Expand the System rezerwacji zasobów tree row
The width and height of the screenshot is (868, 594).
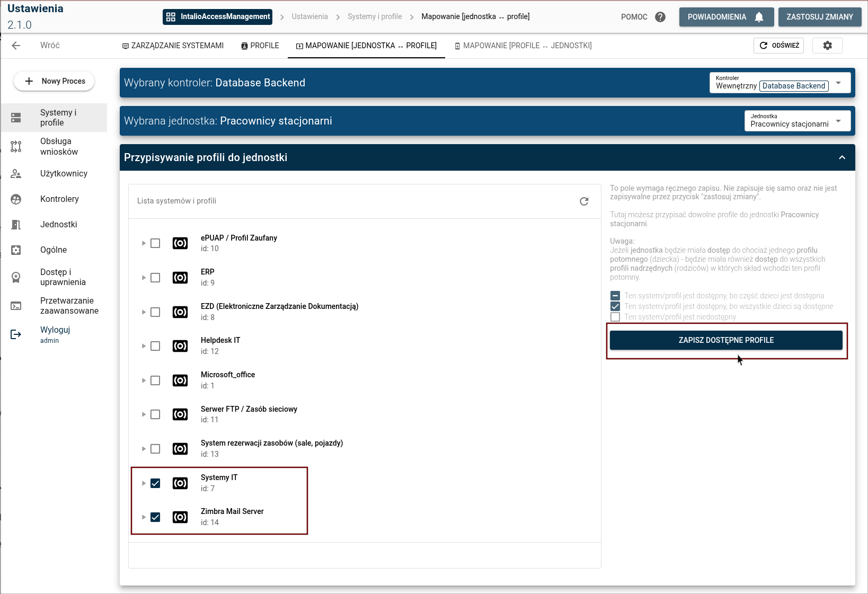144,449
